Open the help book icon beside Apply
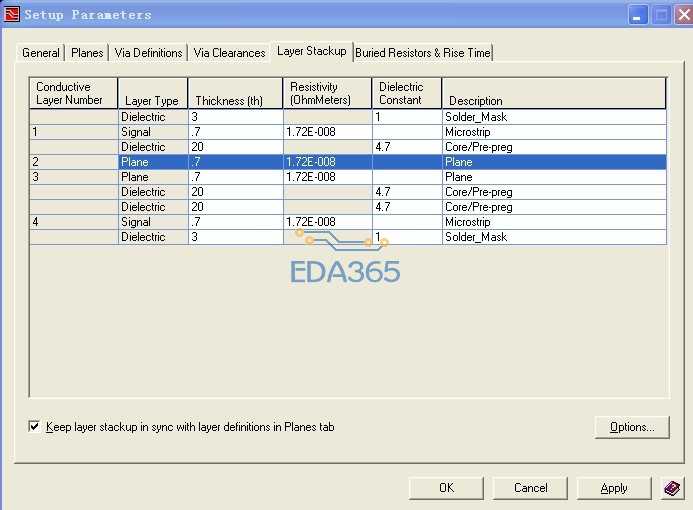 coord(672,488)
